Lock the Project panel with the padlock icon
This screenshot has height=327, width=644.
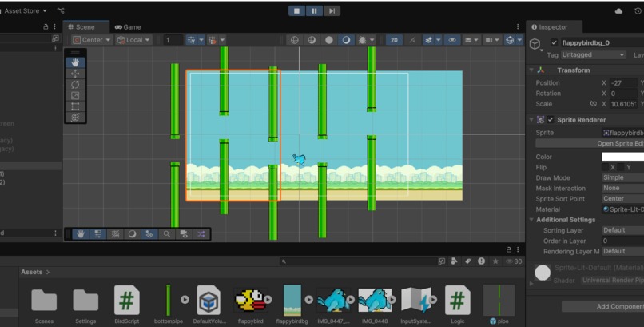pyautogui.click(x=509, y=249)
